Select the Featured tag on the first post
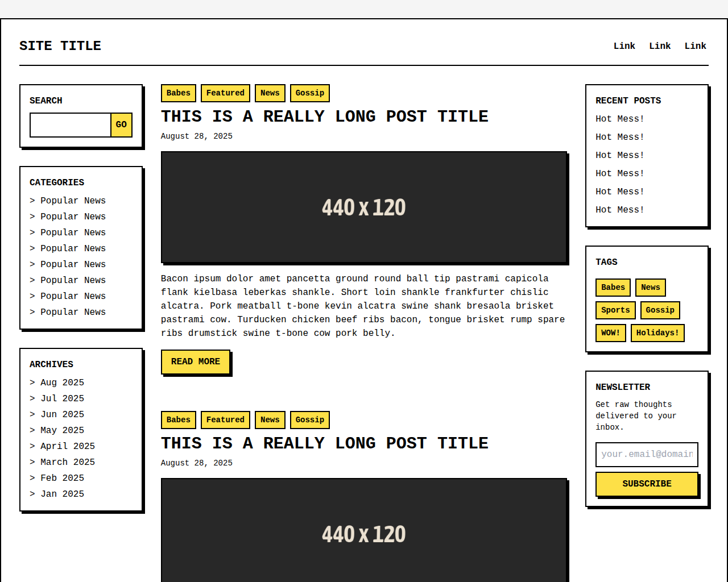 (x=225, y=93)
